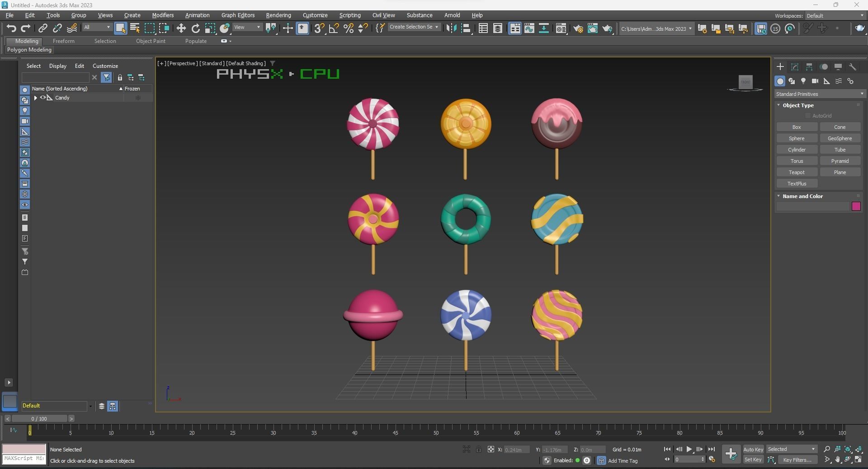The image size is (868, 469).
Task: Click the Redo arrow icon
Action: pyautogui.click(x=26, y=28)
